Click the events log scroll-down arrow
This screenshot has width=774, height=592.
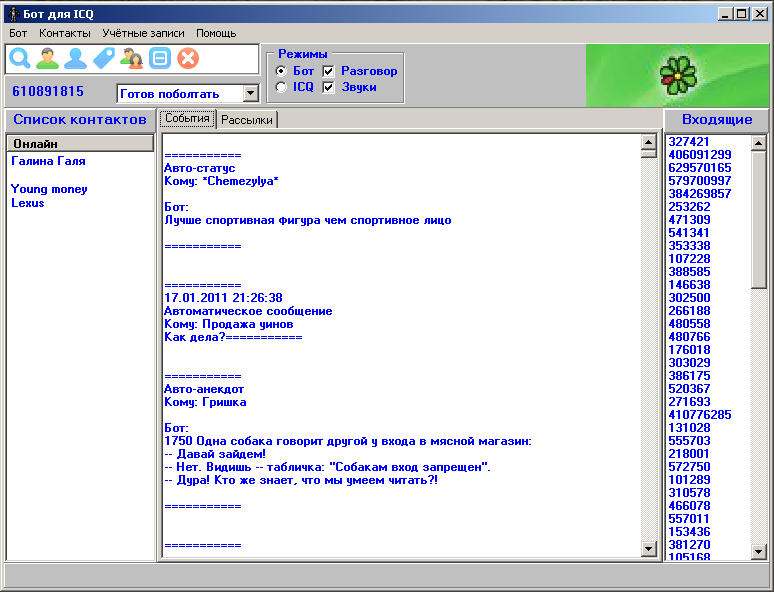649,548
